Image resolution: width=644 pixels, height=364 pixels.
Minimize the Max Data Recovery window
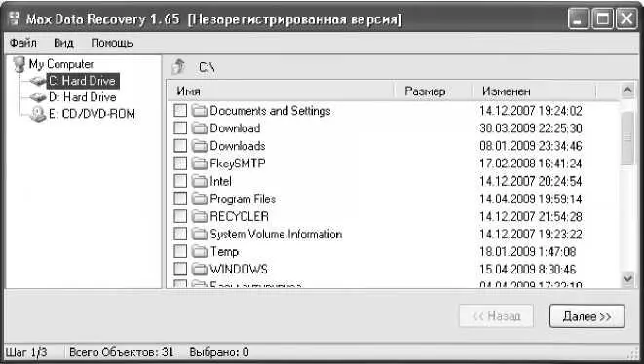click(579, 18)
